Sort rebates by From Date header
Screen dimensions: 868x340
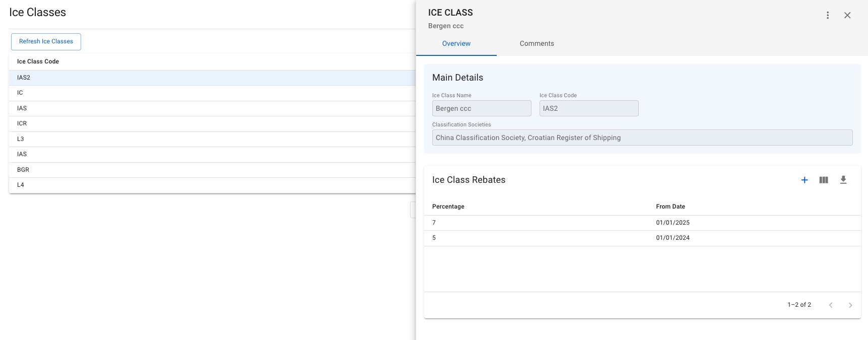670,207
